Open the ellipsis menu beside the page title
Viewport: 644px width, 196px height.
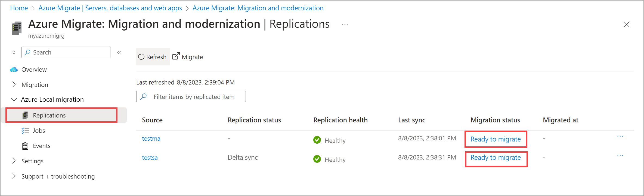(345, 24)
